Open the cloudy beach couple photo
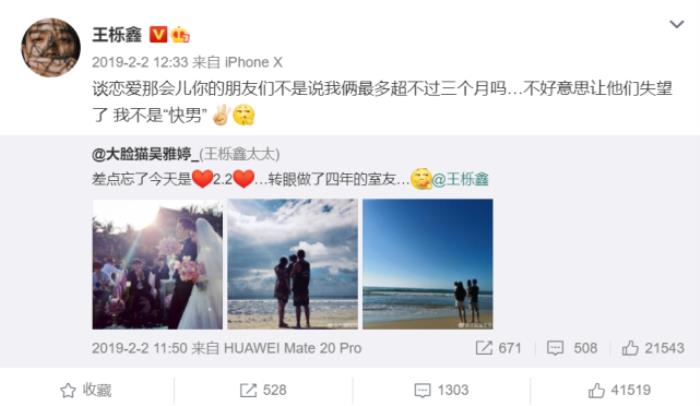The width and height of the screenshot is (700, 406). [x=293, y=264]
